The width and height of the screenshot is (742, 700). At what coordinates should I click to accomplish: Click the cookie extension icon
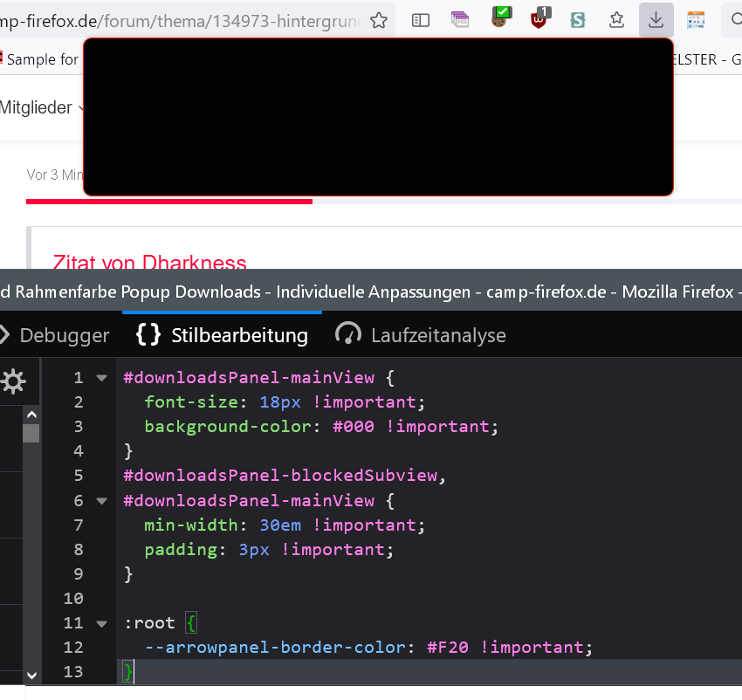(x=500, y=17)
